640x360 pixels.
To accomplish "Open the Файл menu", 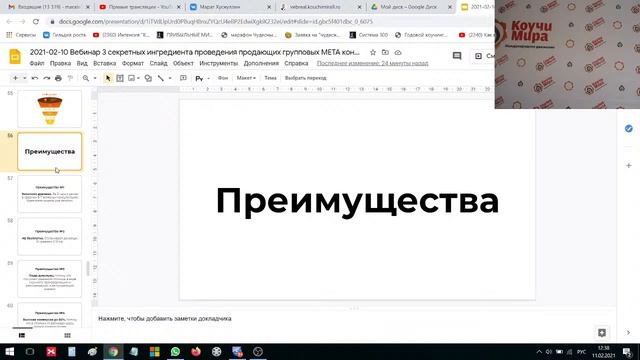I will (x=37, y=63).
